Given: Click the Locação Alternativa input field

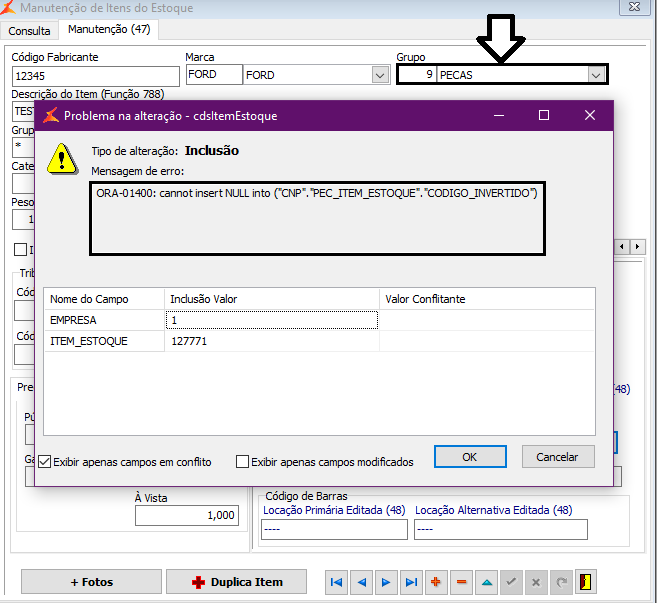Looking at the screenshot, I should point(501,529).
